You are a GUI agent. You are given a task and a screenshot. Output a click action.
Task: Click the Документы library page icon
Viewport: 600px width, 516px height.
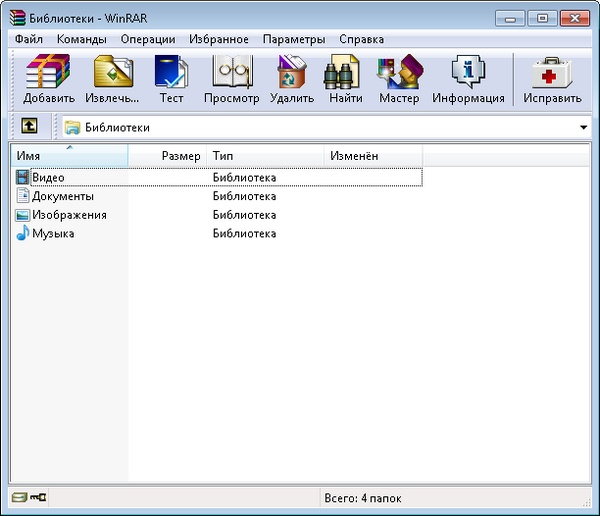point(23,196)
